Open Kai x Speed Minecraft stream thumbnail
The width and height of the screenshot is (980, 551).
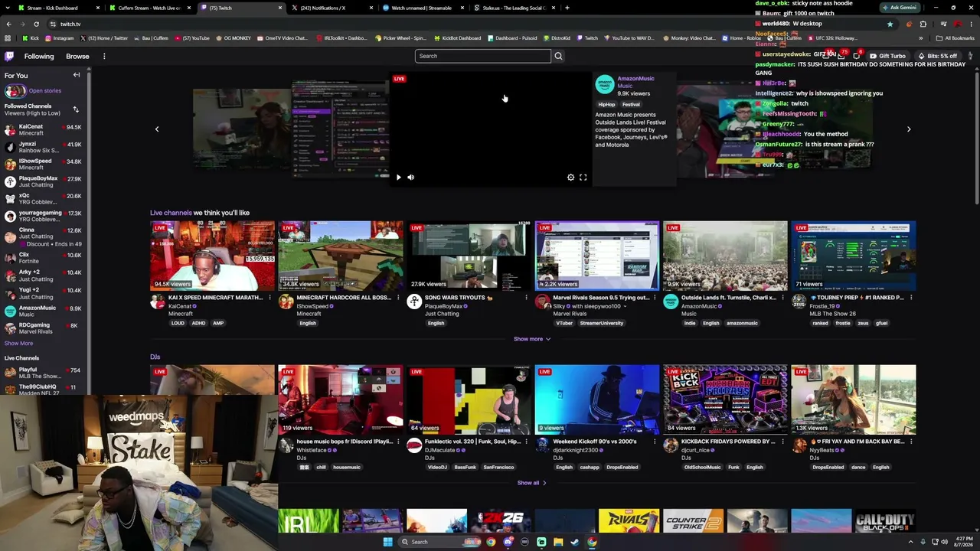212,256
